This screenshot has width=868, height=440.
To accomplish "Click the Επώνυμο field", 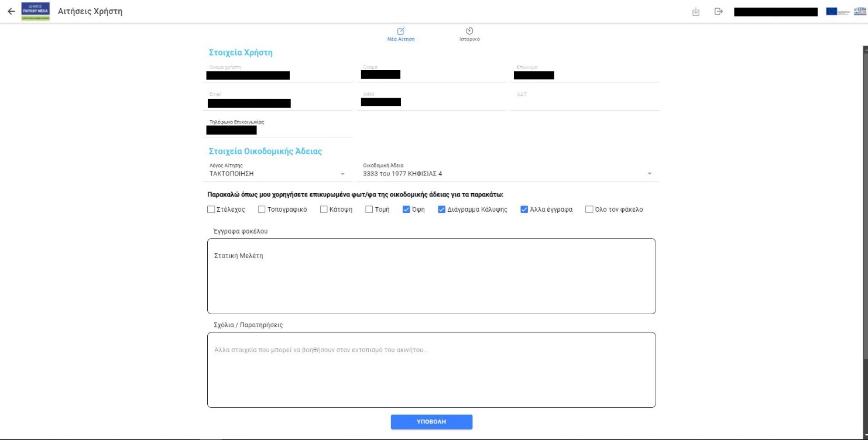I will pyautogui.click(x=585, y=72).
